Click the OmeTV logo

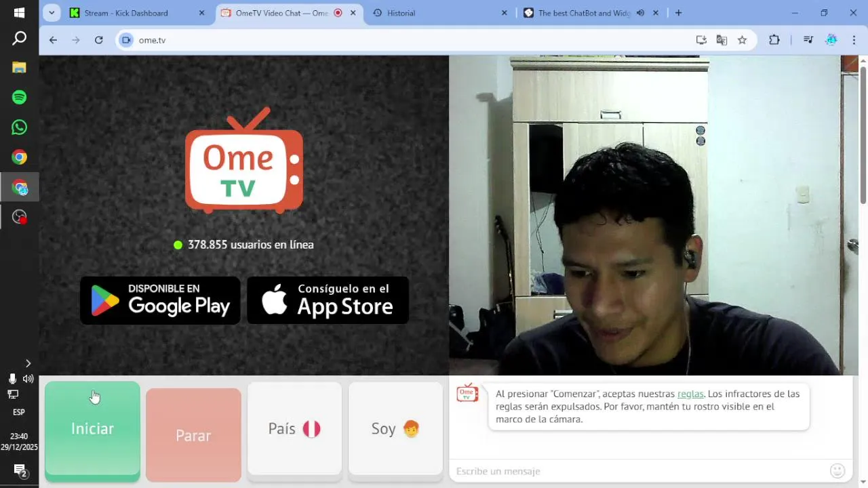pos(244,160)
